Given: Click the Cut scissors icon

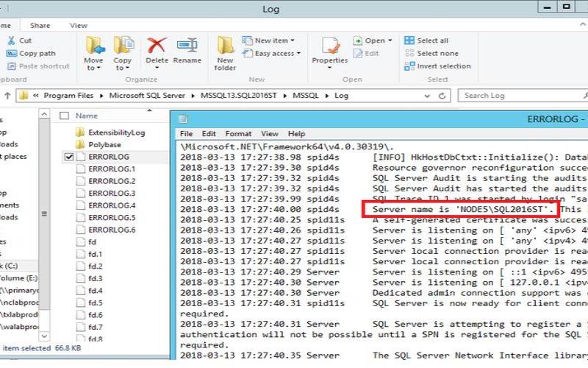Looking at the screenshot, I should point(10,40).
